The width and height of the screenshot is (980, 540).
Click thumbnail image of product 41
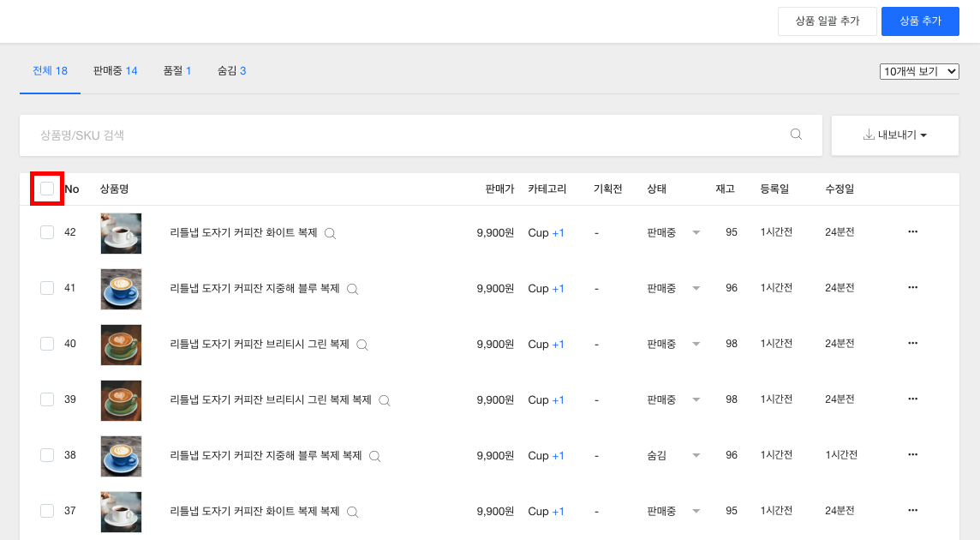(122, 289)
